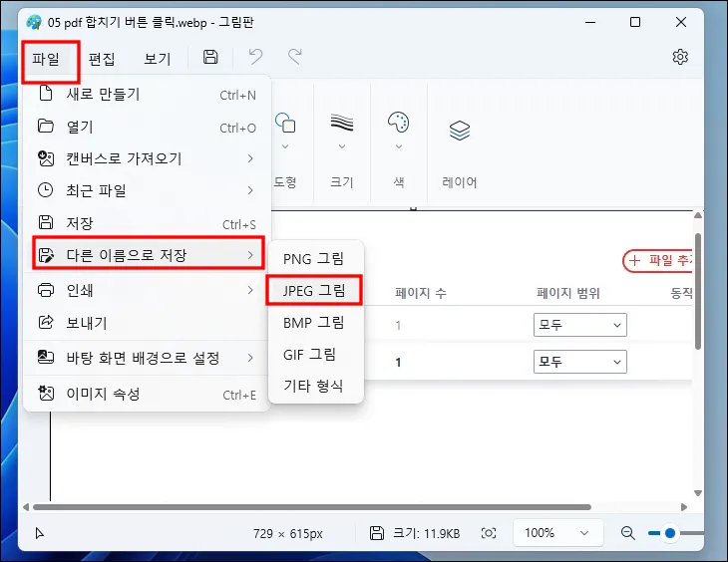This screenshot has height=562, width=728.
Task: Click the 색 palette icon
Action: pyautogui.click(x=398, y=123)
